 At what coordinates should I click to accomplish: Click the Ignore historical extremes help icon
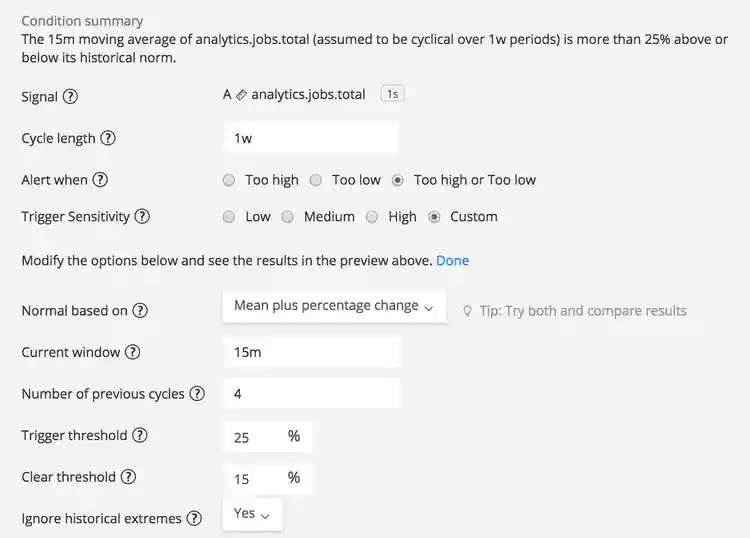(x=194, y=518)
